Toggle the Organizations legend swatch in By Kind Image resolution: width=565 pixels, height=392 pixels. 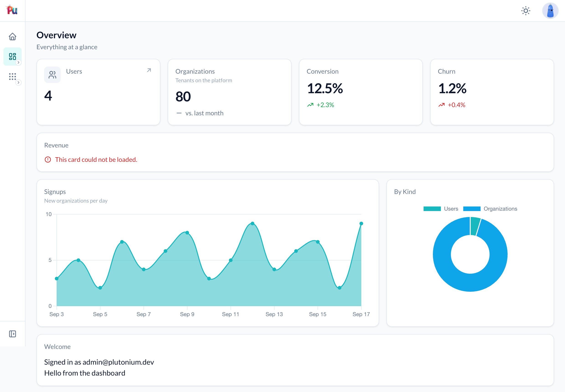pos(472,209)
